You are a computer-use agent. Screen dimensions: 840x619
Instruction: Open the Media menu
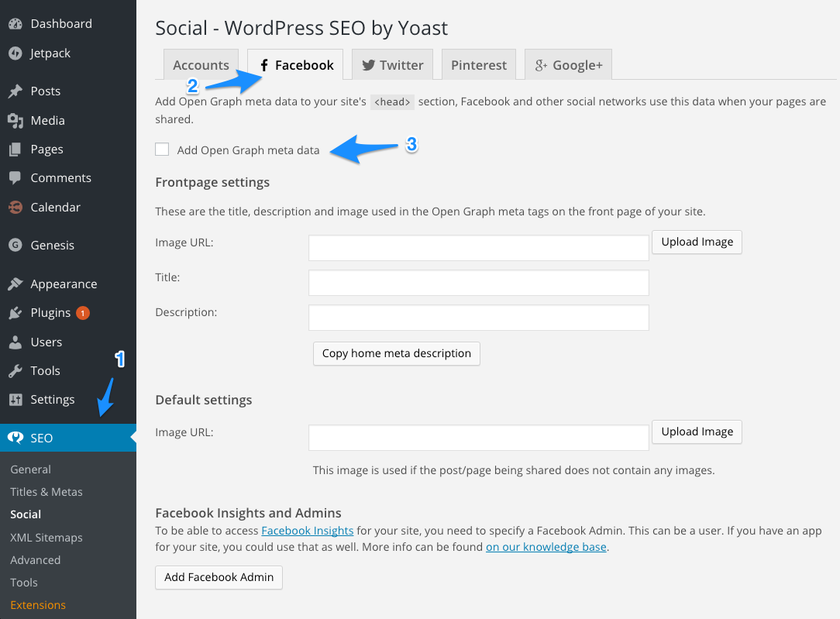48,121
